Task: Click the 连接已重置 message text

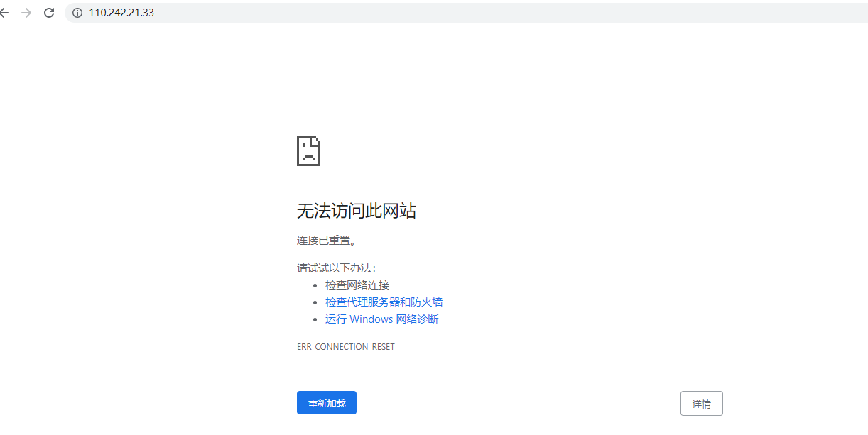Action: coord(327,240)
